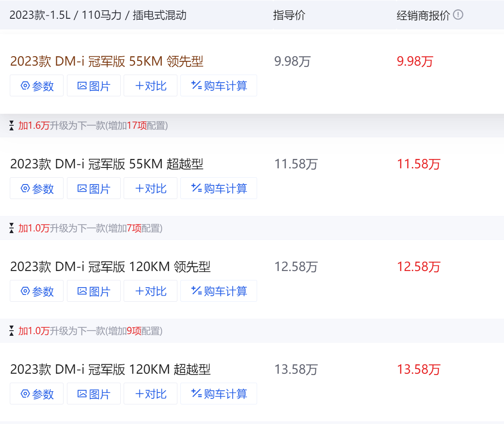Open 购车计算 for 120KM 领先型
Image resolution: width=504 pixels, height=424 pixels.
tap(219, 291)
